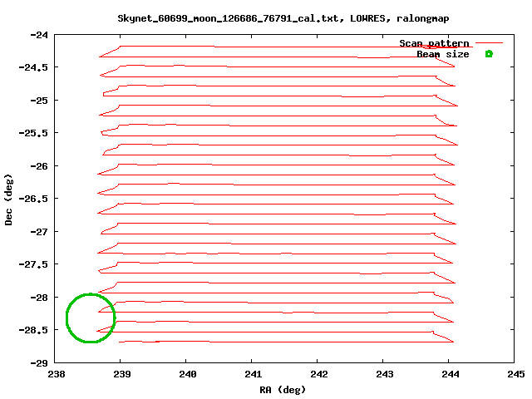Image resolution: width=532 pixels, height=399 pixels.
Task: Click the x-axis tick label 242
Action: [319, 374]
